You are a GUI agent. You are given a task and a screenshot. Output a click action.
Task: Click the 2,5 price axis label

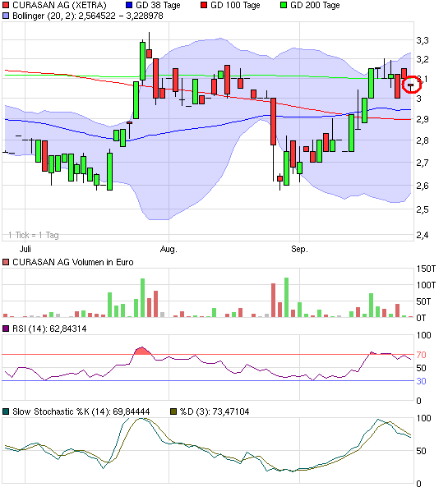tap(422, 209)
